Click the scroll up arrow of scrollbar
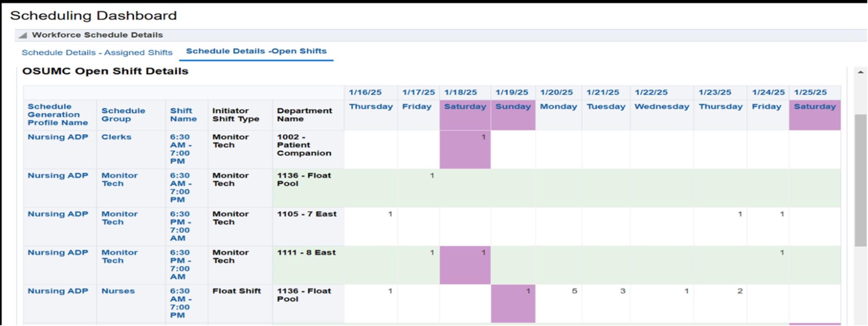Viewport: 868px width, 326px height. [861, 72]
